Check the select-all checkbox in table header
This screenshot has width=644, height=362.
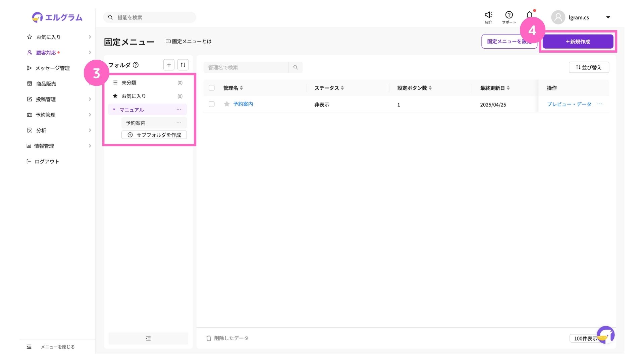(212, 88)
